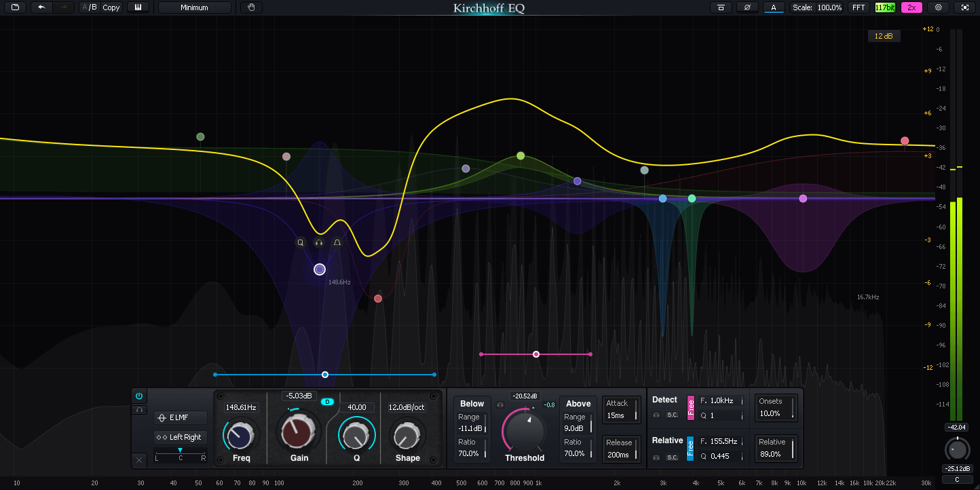Open the settings gear menu
This screenshot has width=980, height=490.
938,7
